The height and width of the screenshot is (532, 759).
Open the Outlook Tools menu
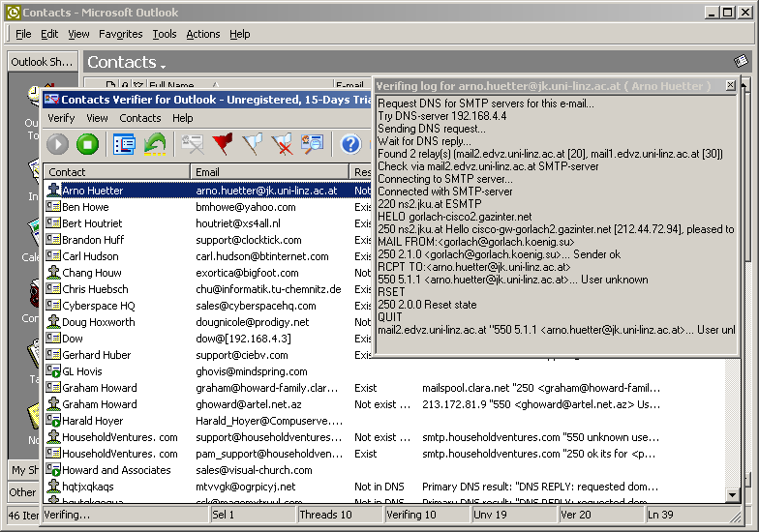[165, 34]
